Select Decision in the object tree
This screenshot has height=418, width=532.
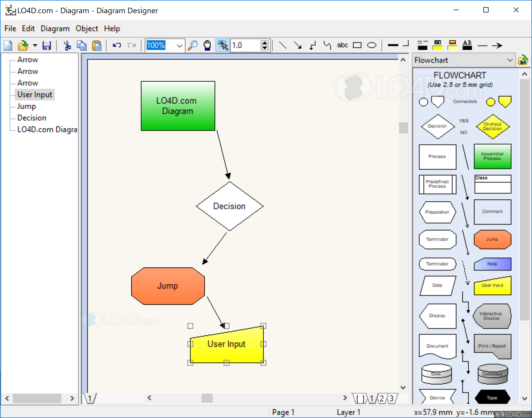pyautogui.click(x=32, y=118)
